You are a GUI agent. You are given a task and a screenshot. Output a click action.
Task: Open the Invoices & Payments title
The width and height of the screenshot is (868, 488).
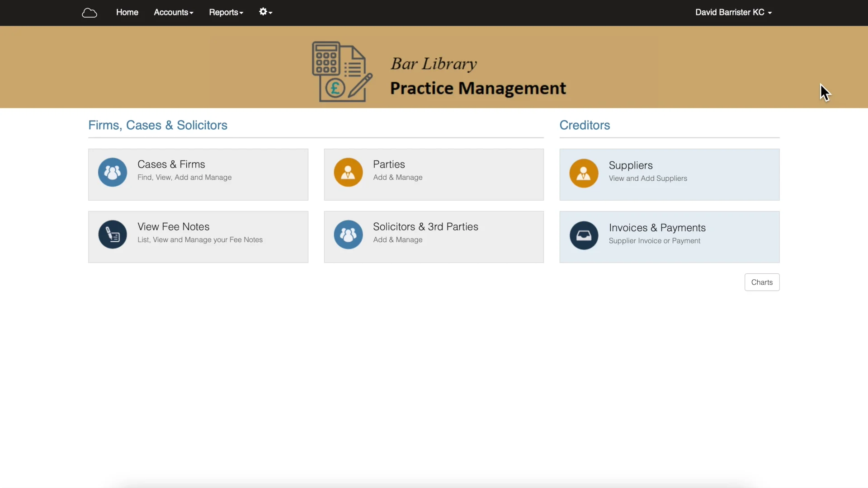click(657, 228)
